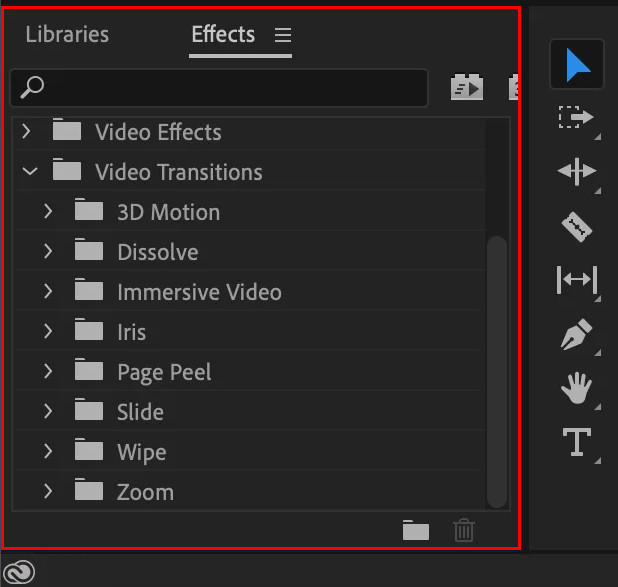This screenshot has width=618, height=587.
Task: Select the "Slide" row text
Action: click(140, 412)
